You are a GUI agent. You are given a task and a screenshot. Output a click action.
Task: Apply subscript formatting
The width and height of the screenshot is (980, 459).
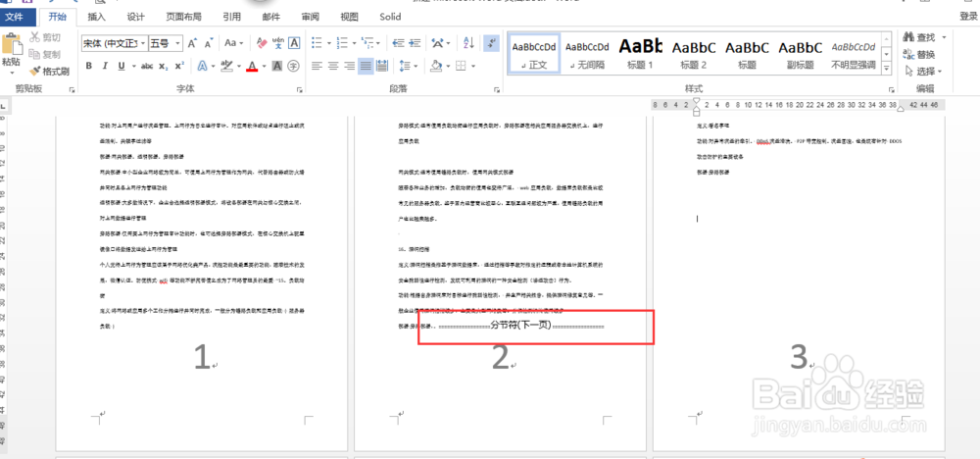(x=163, y=66)
